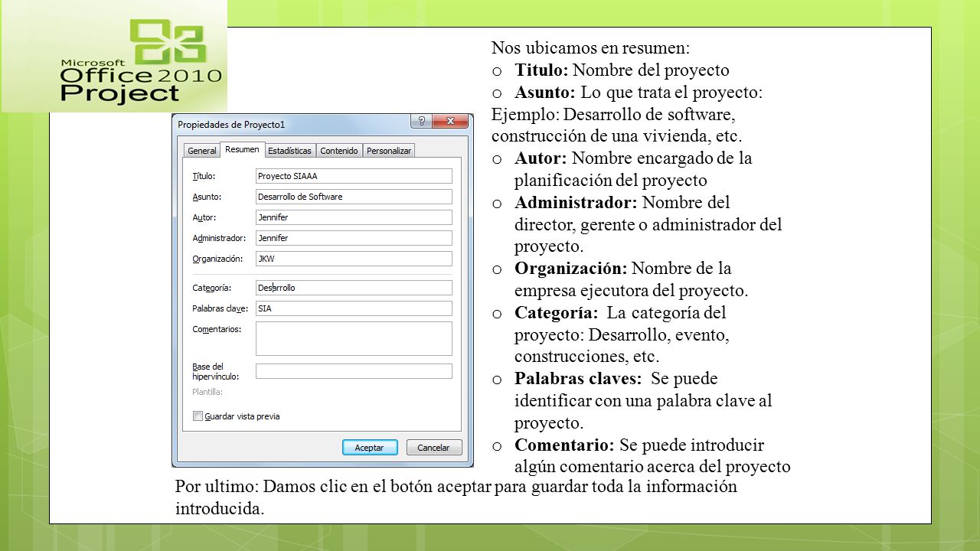The width and height of the screenshot is (980, 551).
Task: Click the Asunto label in dialog
Action: tap(207, 197)
